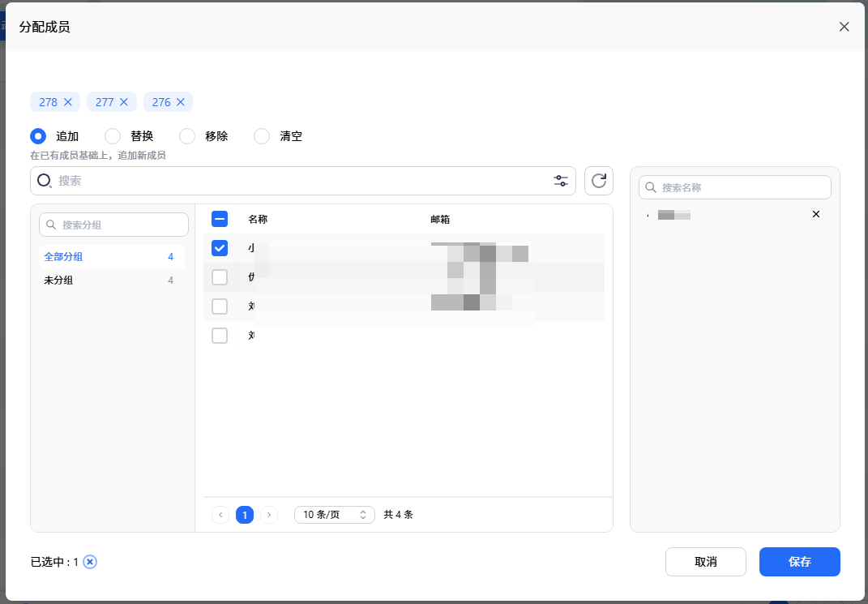This screenshot has width=868, height=604.
Task: Clear all selections via × beside 已选中
Action: (90, 562)
